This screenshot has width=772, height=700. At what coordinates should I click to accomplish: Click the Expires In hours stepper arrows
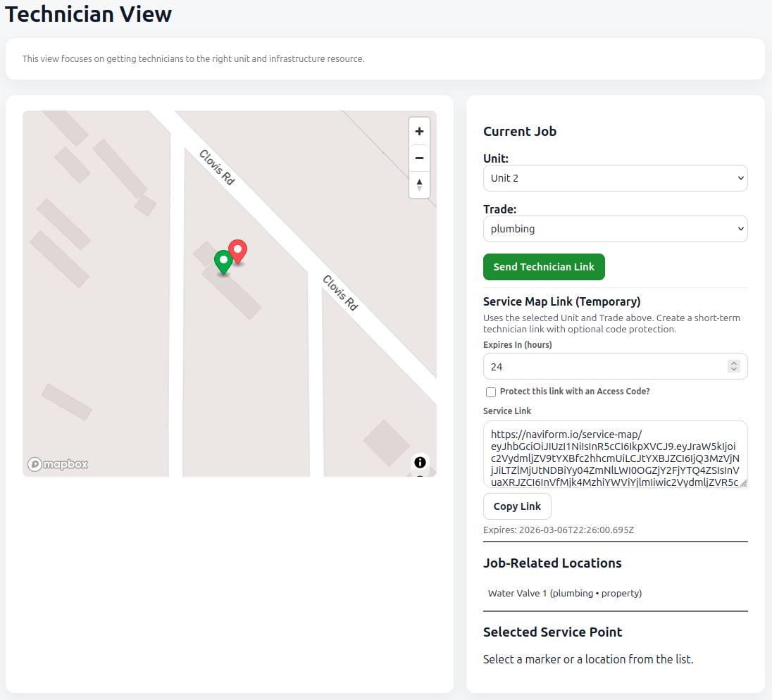click(734, 366)
